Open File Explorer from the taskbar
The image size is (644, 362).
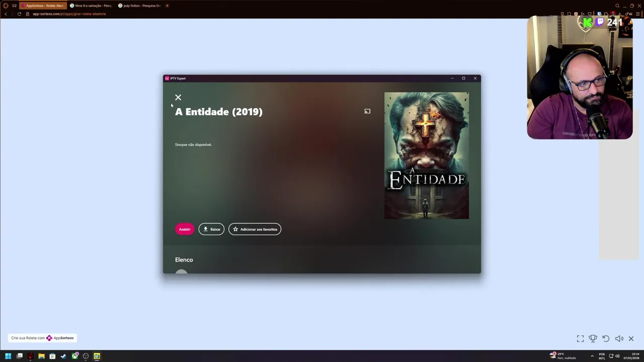(41, 356)
